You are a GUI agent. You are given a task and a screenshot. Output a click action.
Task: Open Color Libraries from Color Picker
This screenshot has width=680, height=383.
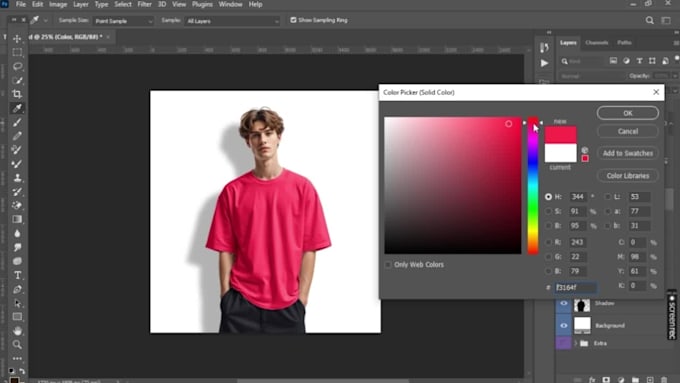point(628,176)
